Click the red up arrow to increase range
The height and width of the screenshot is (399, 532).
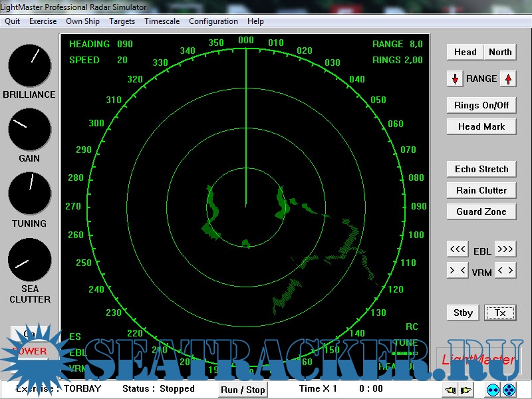click(508, 79)
